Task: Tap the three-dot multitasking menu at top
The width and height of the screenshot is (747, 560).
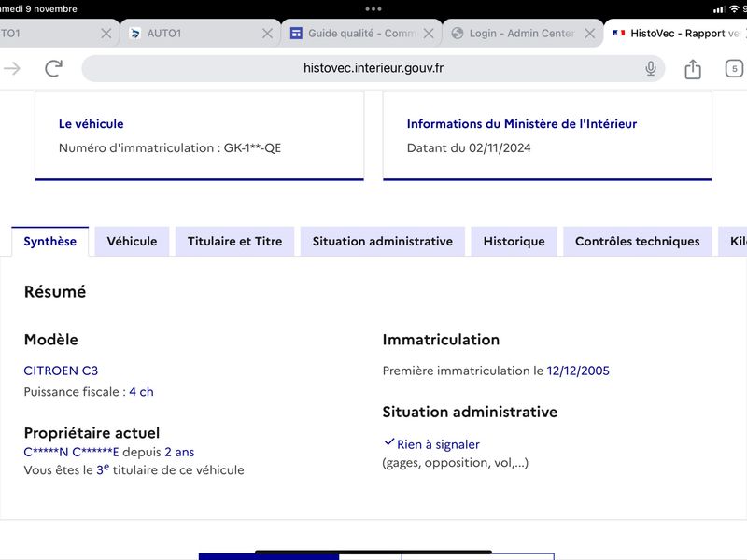Action: pyautogui.click(x=373, y=9)
